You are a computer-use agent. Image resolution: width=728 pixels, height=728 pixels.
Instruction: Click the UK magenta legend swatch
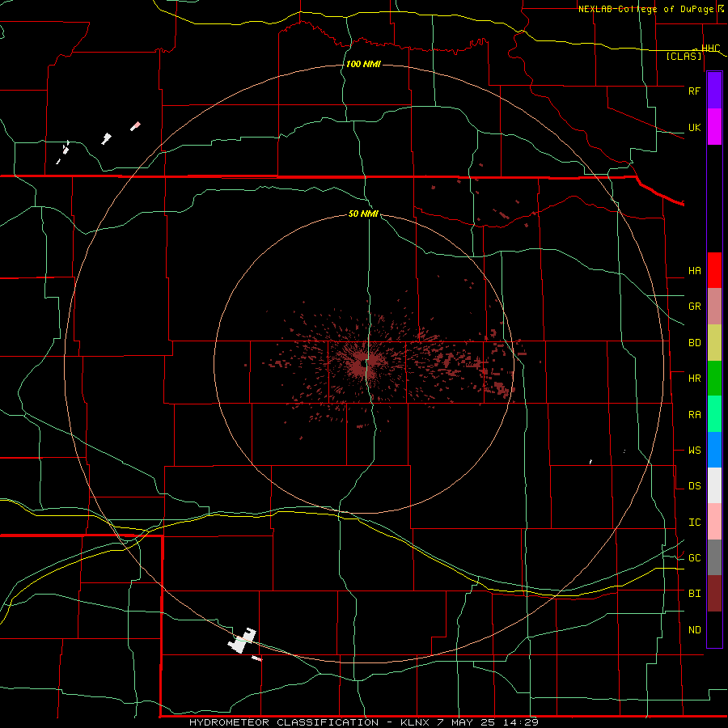tap(714, 127)
